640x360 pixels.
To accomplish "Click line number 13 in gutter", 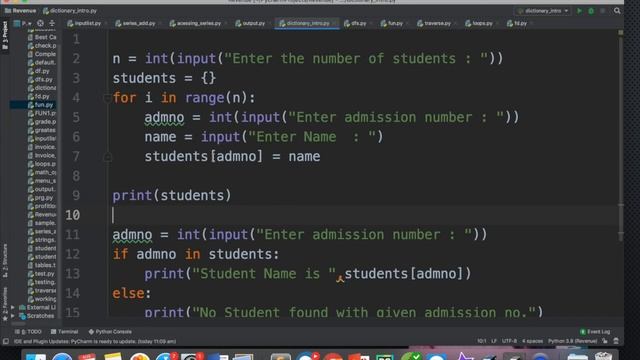I will [x=73, y=273].
